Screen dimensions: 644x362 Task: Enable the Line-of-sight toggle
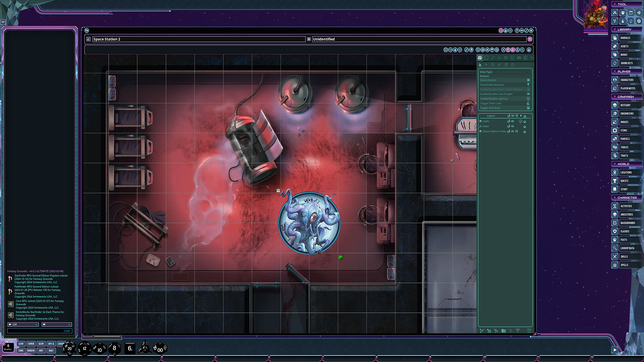[x=529, y=94]
